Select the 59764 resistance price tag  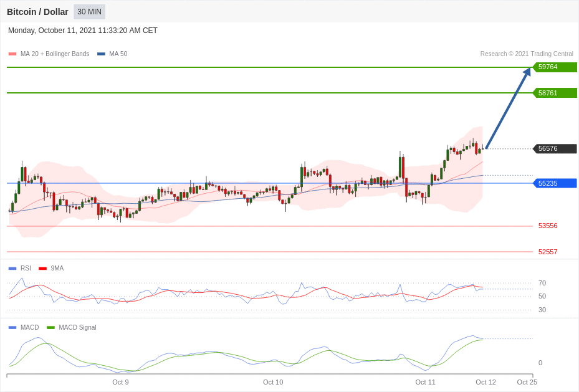tap(555, 67)
